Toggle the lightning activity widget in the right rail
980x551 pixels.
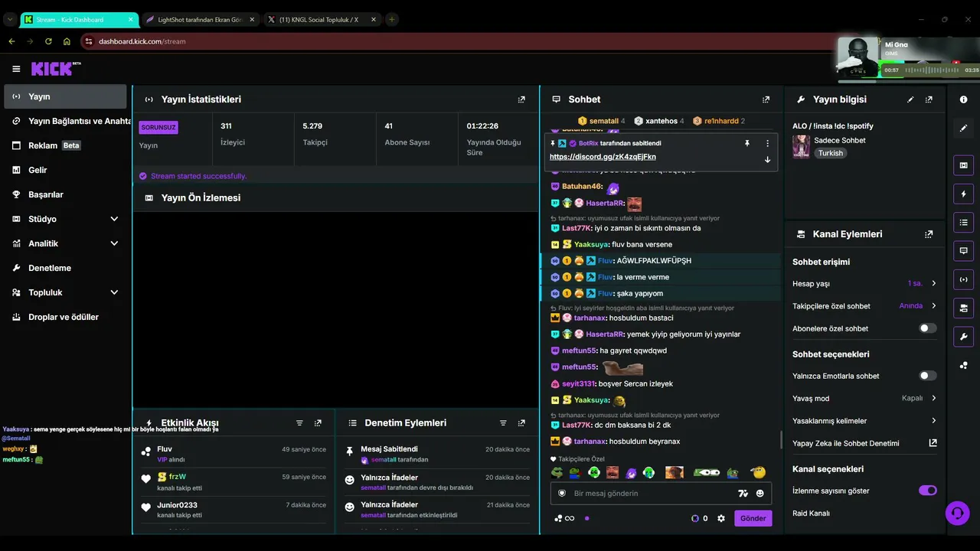(x=963, y=194)
